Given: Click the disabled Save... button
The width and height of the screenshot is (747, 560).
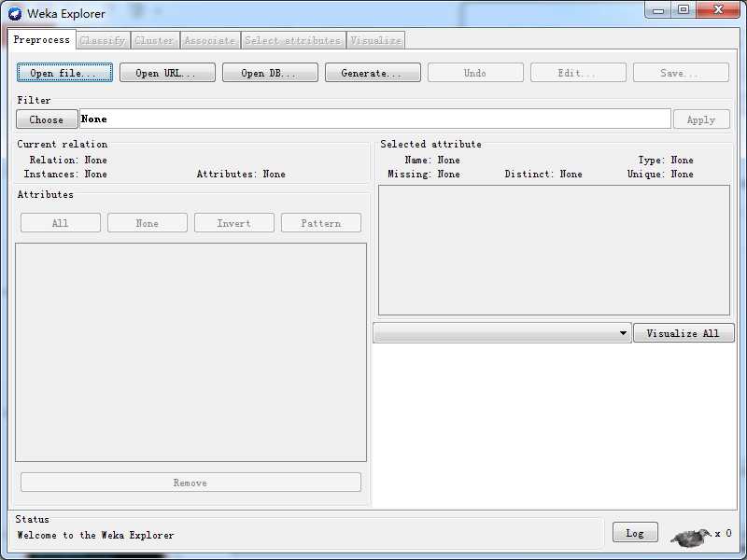Looking at the screenshot, I should 681,73.
